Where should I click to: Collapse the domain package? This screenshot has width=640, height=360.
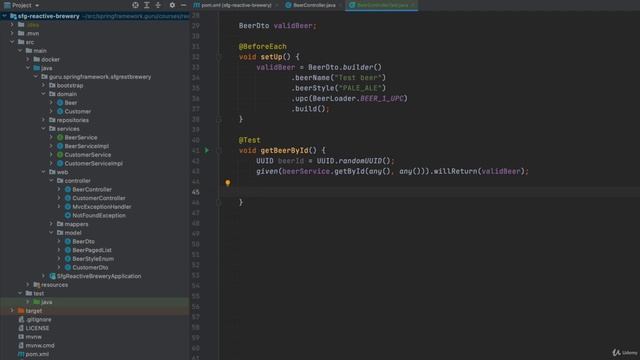pos(43,94)
